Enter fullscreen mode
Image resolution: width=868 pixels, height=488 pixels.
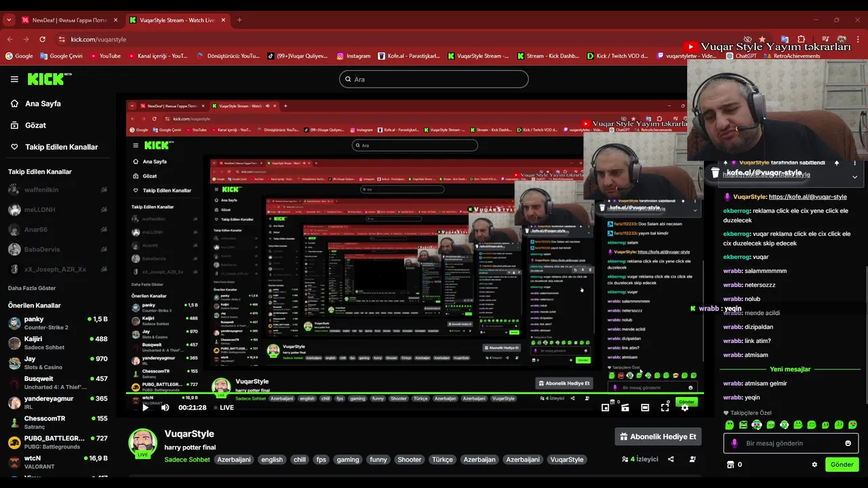[x=665, y=407]
